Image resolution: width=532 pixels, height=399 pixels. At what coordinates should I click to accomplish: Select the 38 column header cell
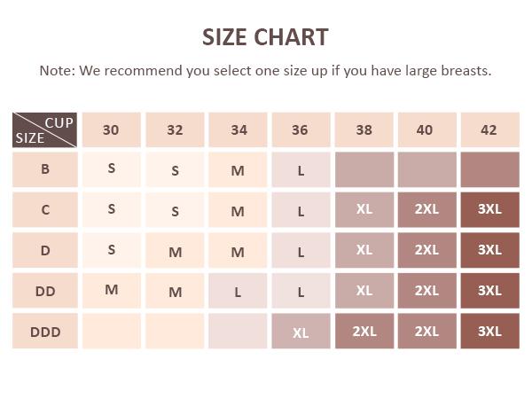click(x=364, y=129)
